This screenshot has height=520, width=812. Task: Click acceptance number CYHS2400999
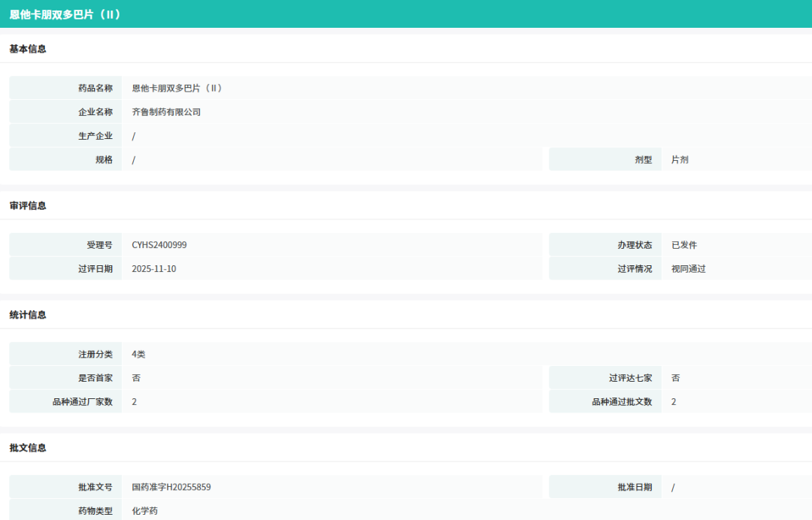point(159,245)
